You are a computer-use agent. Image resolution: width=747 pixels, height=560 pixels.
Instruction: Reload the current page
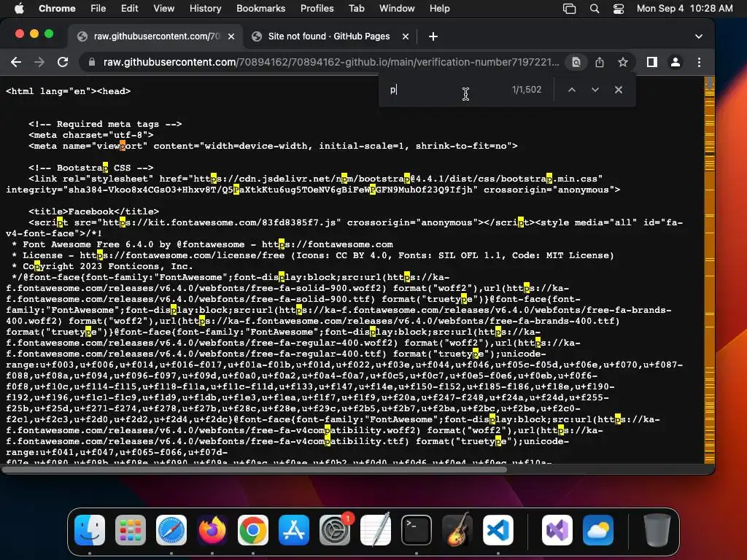63,62
